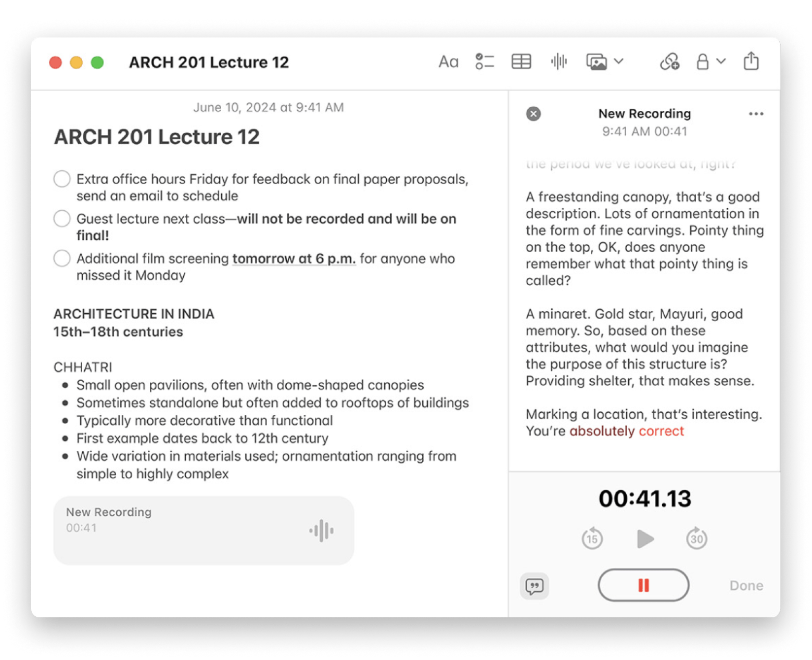Image resolution: width=812 pixels, height=660 pixels.
Task: Click the waveform icon in recording attachment
Action: coord(322,530)
